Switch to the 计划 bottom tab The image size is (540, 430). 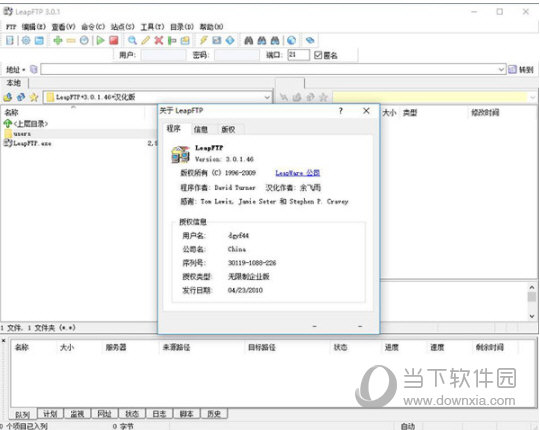coord(50,413)
